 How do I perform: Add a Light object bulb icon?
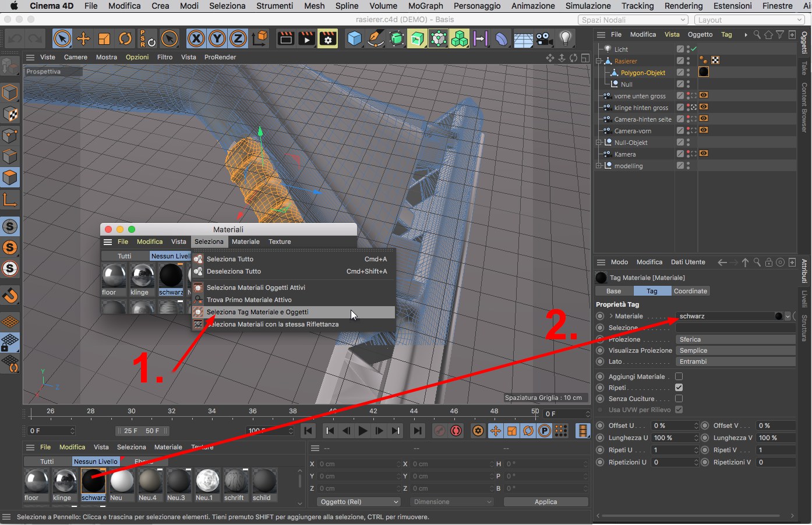coord(564,39)
